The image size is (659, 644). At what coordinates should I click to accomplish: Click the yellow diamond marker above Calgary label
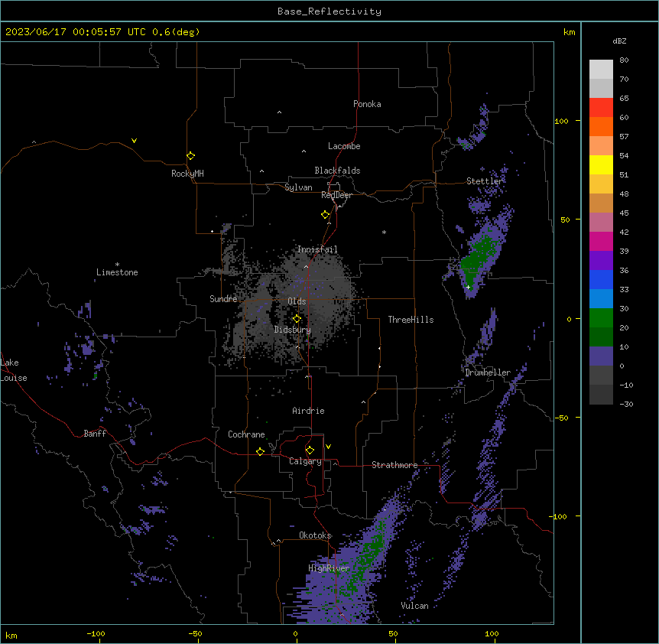[310, 450]
